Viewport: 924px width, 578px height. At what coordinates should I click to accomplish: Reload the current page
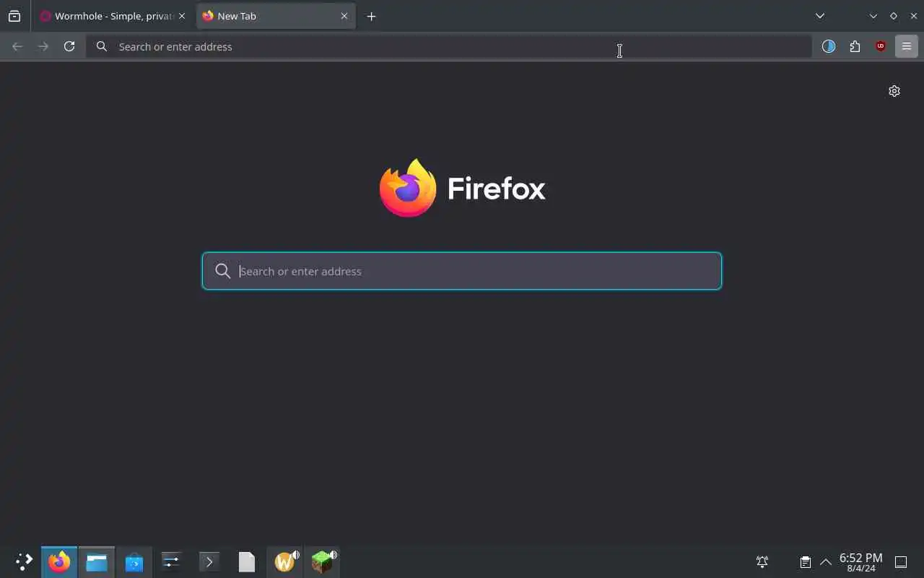69,46
